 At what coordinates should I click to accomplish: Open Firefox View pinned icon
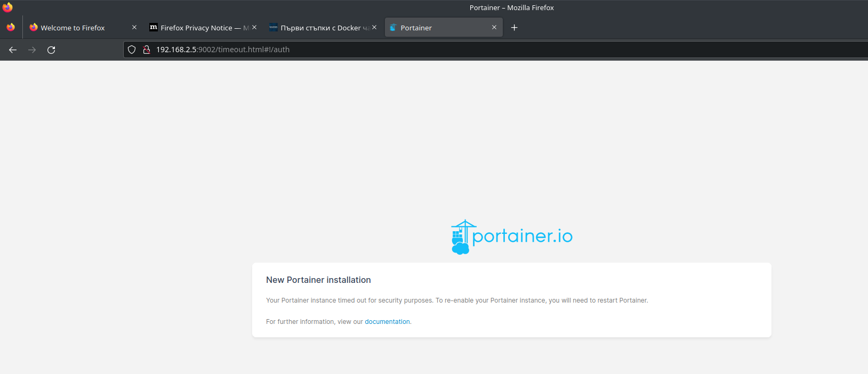pyautogui.click(x=11, y=27)
